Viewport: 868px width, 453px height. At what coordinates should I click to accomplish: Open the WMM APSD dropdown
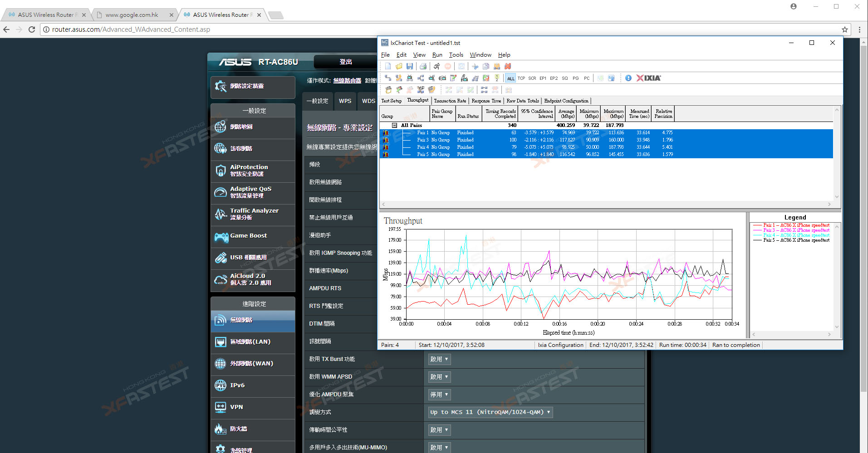click(x=439, y=377)
